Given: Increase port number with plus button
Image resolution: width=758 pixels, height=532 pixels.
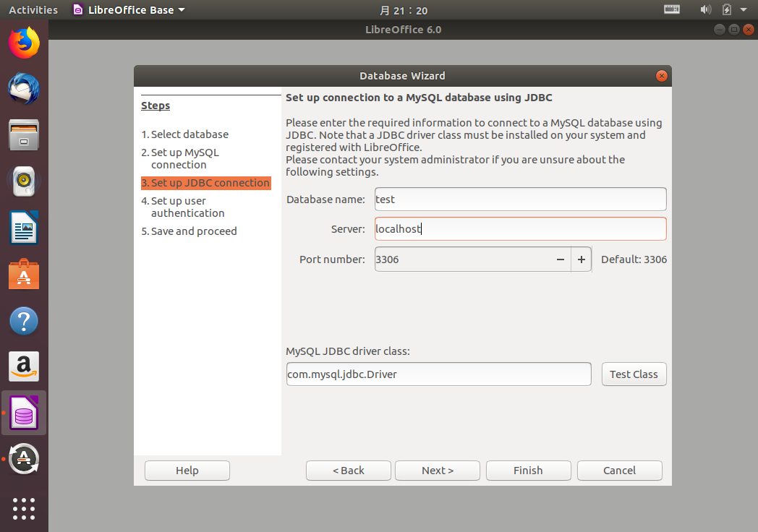Looking at the screenshot, I should pyautogui.click(x=581, y=259).
